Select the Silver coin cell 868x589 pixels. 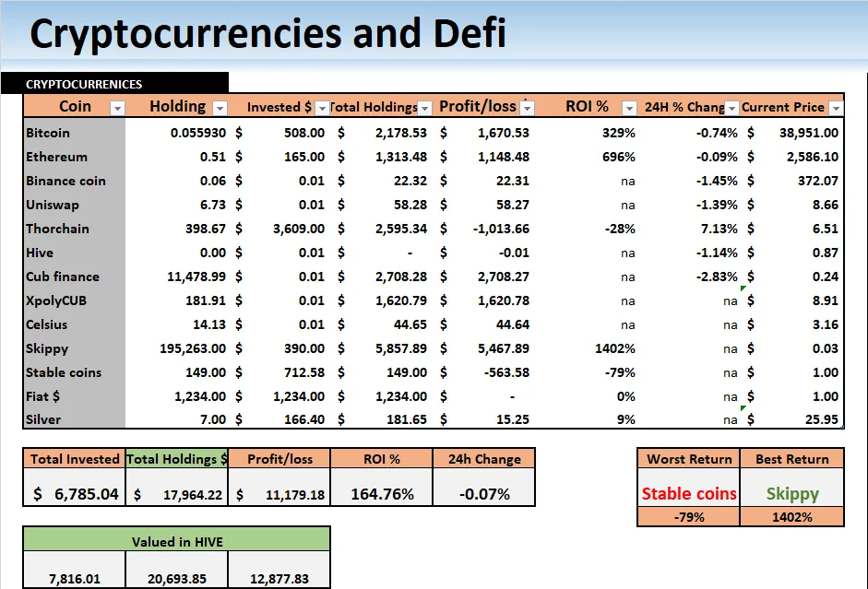tap(75, 418)
